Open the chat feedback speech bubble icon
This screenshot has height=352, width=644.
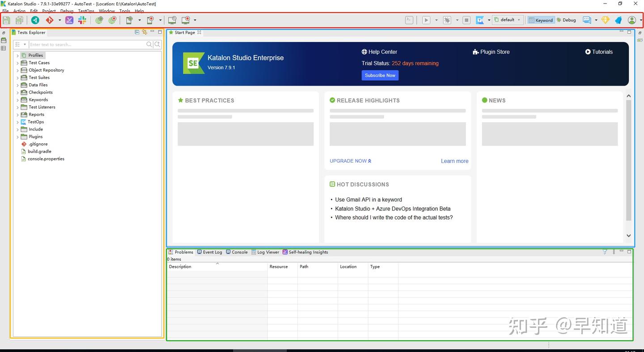coord(587,20)
